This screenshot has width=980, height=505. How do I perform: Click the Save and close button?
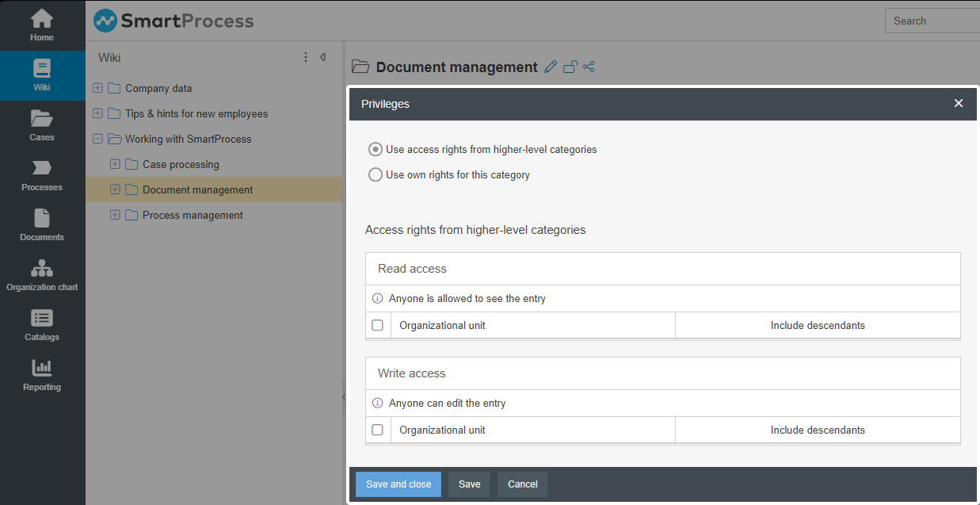(x=398, y=484)
